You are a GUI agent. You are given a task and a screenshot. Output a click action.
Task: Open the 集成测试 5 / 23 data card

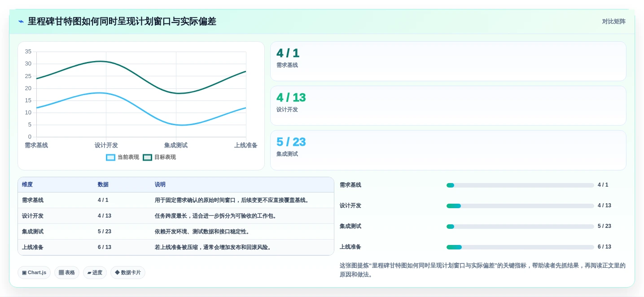[448, 150]
